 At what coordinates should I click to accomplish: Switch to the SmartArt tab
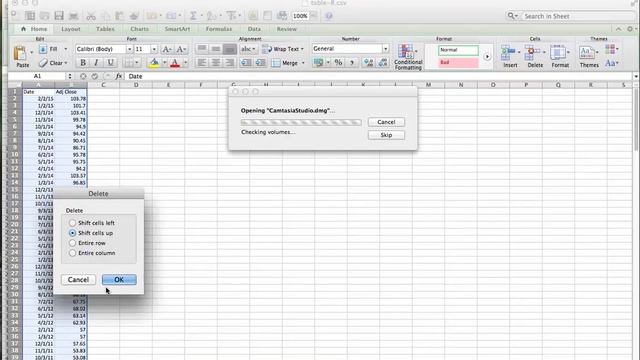[177, 29]
